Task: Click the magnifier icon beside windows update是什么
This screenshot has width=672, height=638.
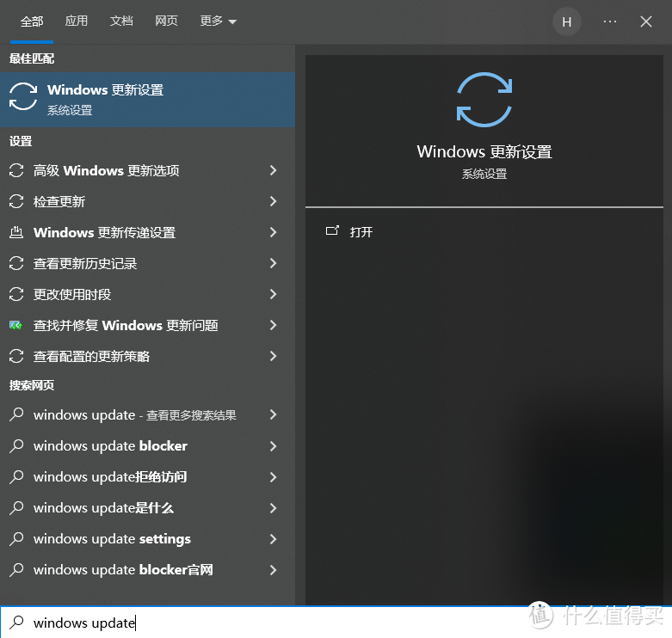Action: [x=16, y=508]
